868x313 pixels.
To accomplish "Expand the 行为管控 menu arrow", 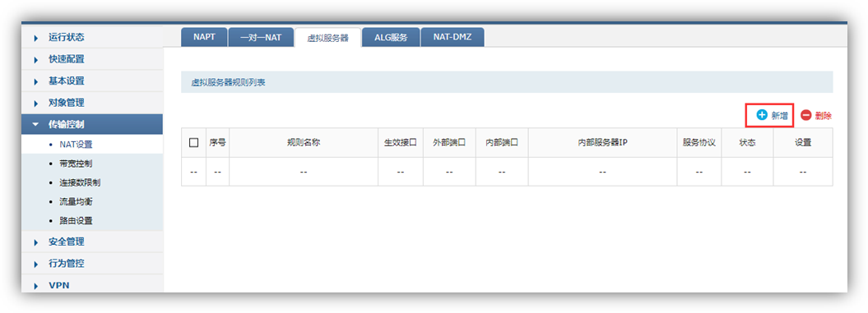I will [x=36, y=265].
